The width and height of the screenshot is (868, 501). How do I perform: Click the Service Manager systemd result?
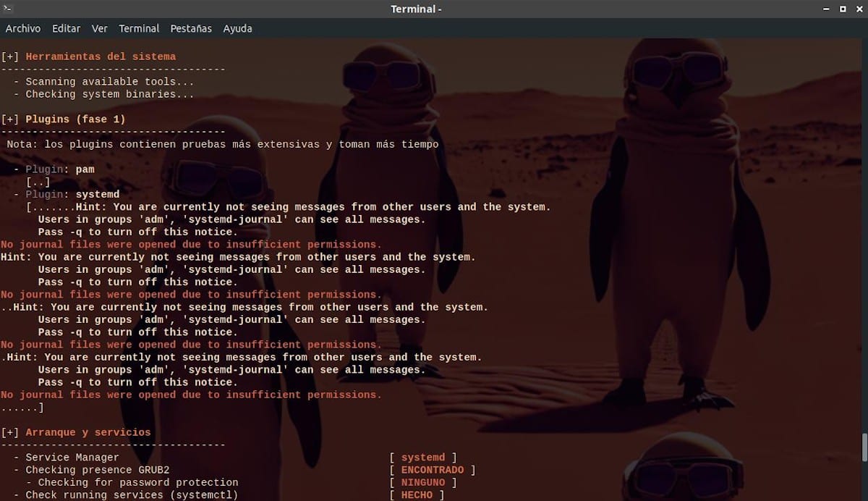(423, 458)
